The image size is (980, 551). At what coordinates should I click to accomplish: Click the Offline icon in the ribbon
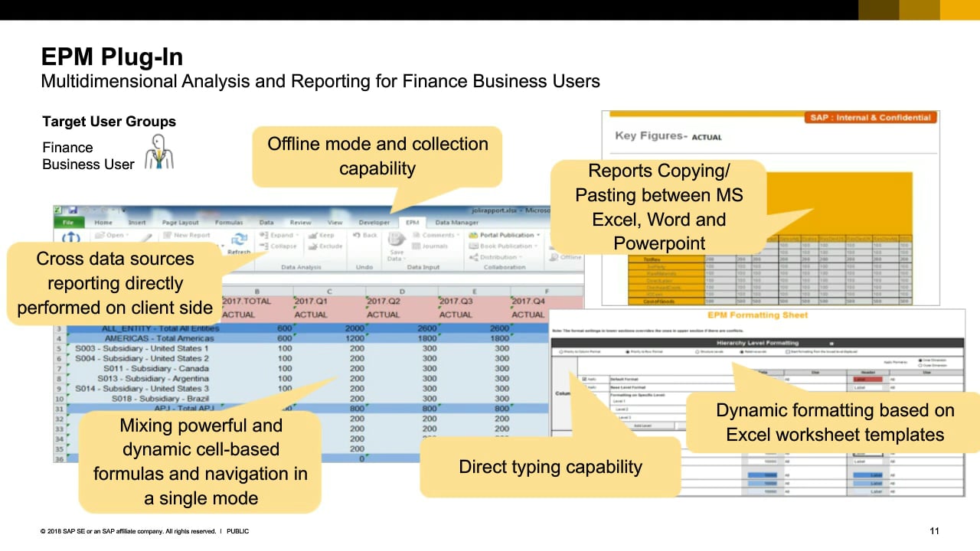[554, 257]
